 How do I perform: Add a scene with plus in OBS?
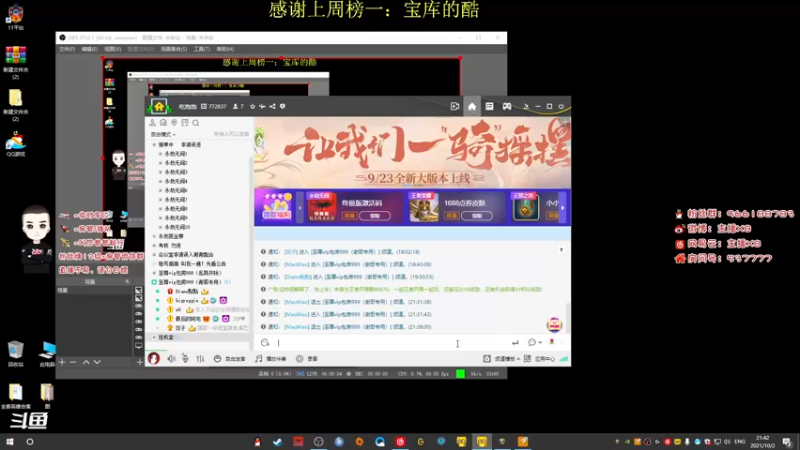62,362
